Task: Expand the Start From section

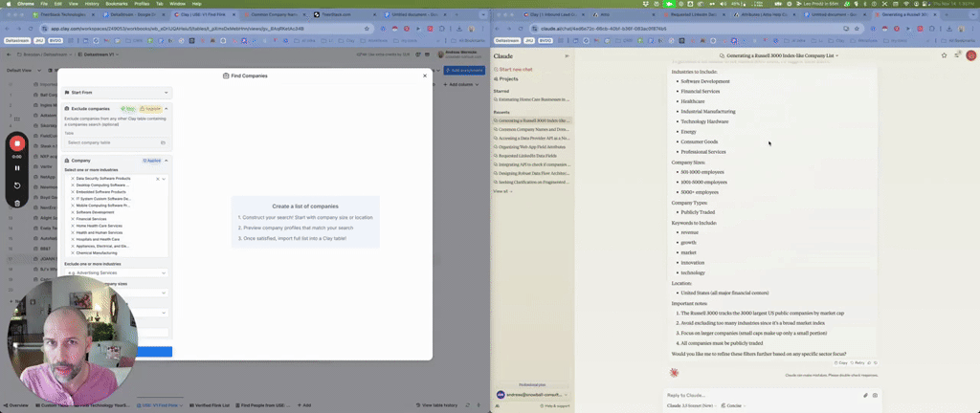Action: tap(167, 93)
